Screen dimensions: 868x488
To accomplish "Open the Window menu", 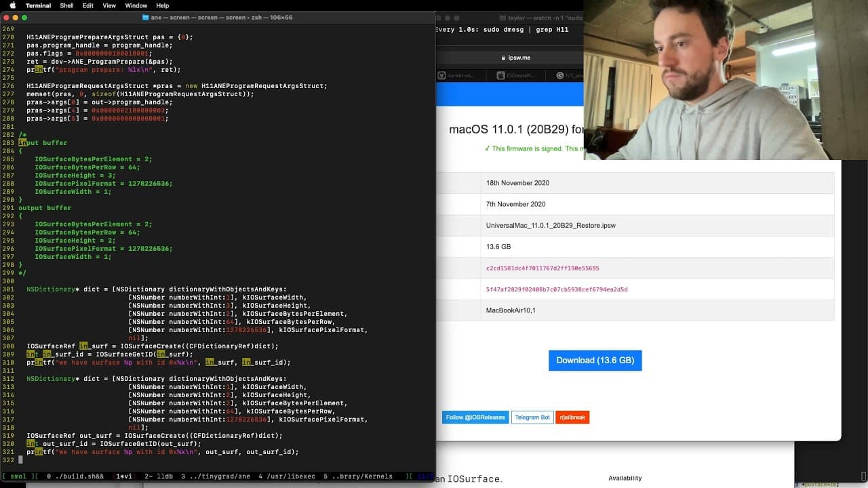I will [x=136, y=5].
